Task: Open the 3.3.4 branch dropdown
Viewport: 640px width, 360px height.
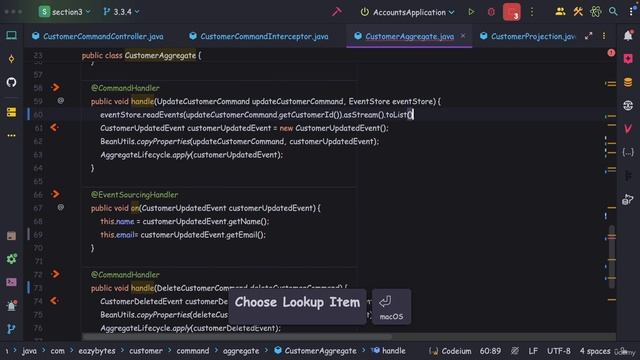Action: (x=121, y=12)
